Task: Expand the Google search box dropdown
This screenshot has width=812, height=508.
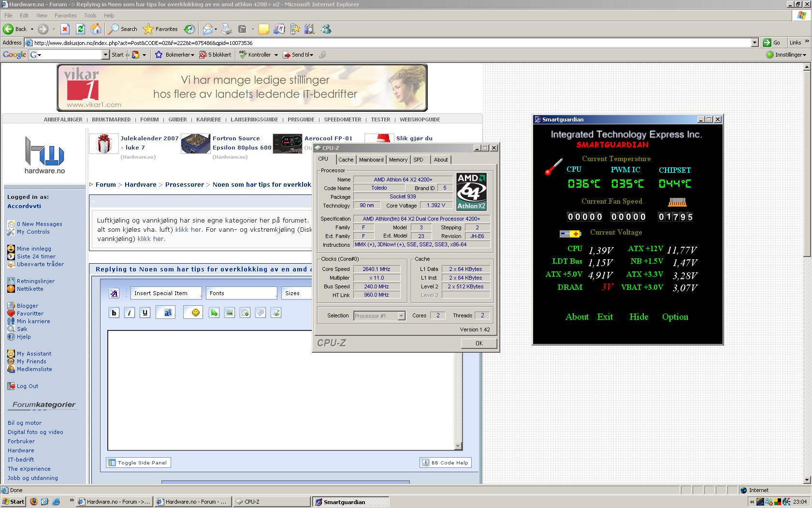Action: 105,55
